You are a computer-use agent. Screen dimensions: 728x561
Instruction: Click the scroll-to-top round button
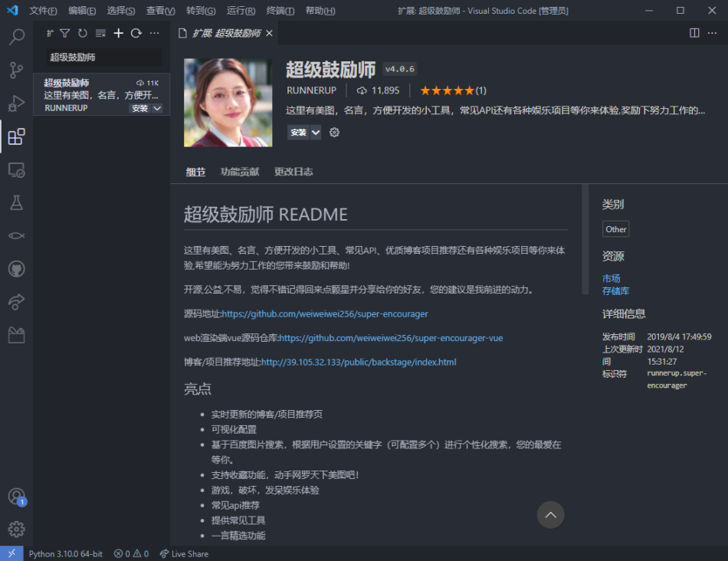pyautogui.click(x=551, y=514)
